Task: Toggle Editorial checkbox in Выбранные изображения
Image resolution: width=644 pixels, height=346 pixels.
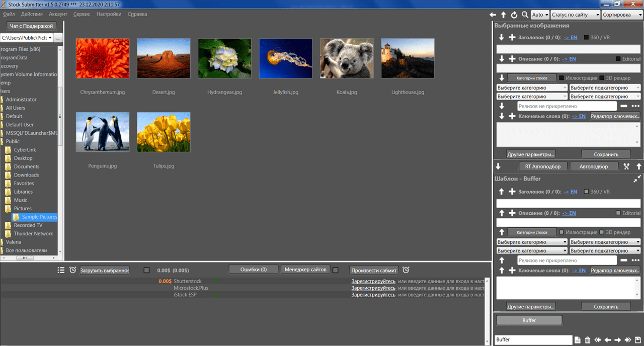Action: click(618, 59)
